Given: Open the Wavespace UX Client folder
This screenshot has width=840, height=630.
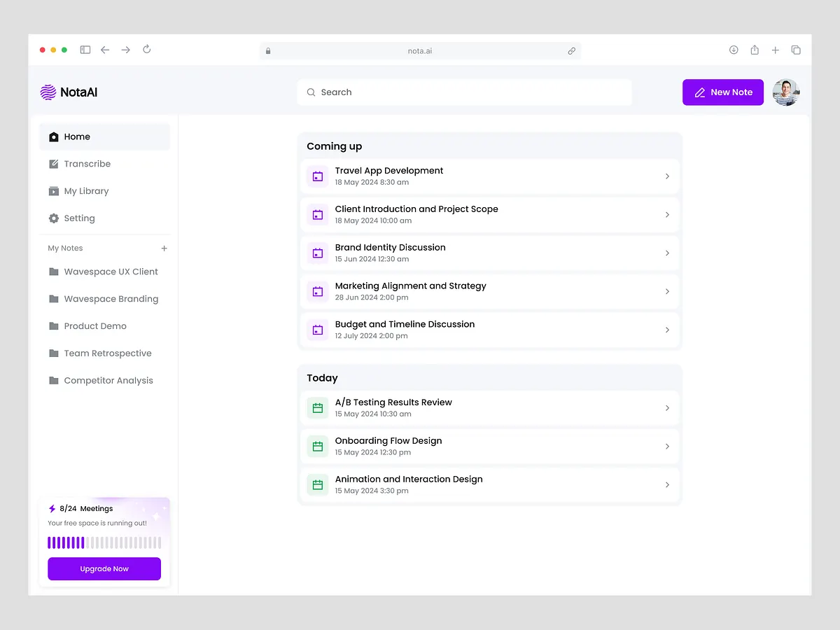Looking at the screenshot, I should [111, 272].
